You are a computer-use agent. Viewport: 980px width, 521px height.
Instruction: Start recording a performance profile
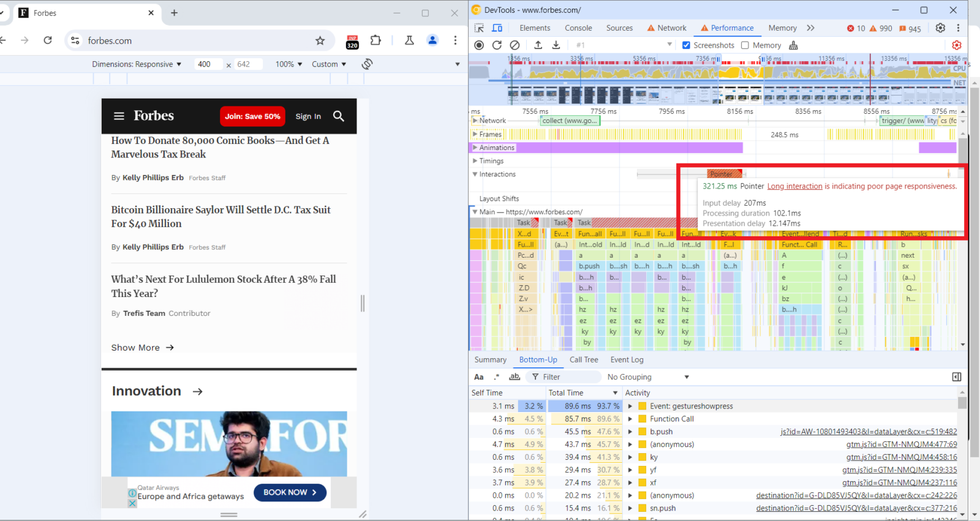pos(479,45)
